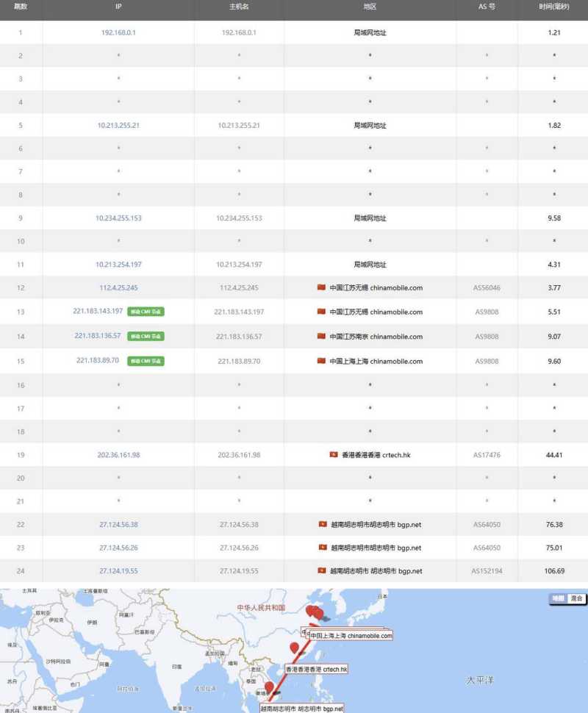This screenshot has width=588, height=713.
Task: Click the Vietnam flag in hop 22 row
Action: click(322, 524)
